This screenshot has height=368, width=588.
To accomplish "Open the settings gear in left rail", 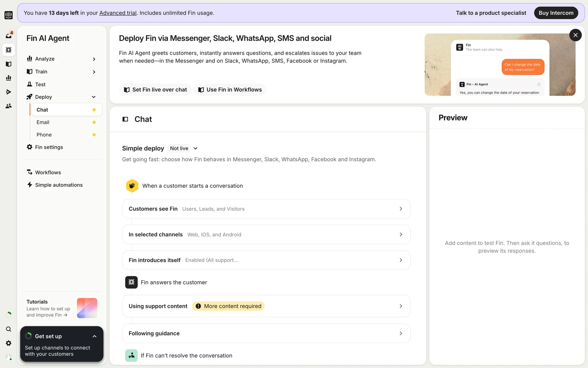I will [x=9, y=343].
